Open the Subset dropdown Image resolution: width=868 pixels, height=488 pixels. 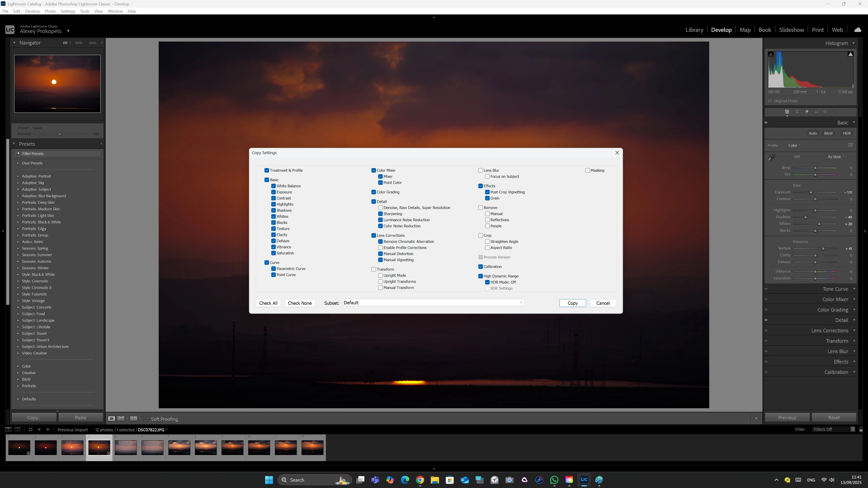(433, 303)
